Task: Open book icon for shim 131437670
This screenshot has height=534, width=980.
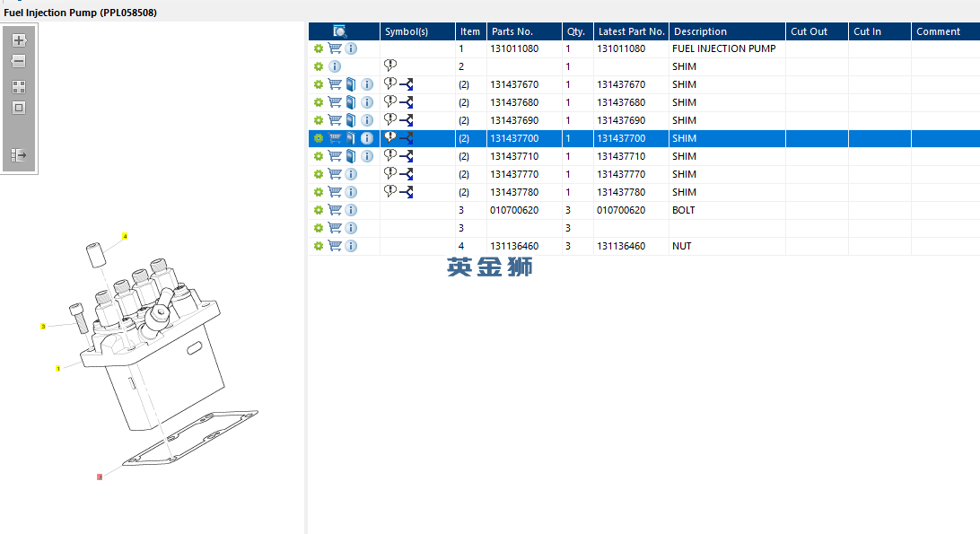Action: [x=351, y=84]
